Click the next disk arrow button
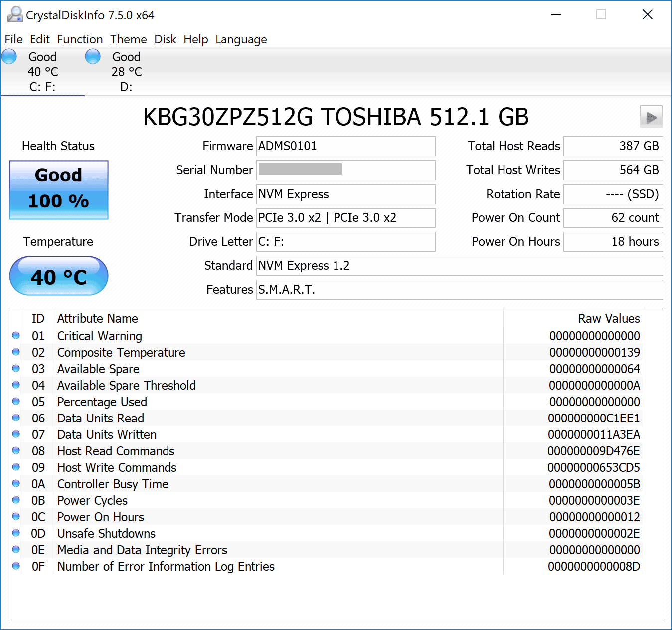Image resolution: width=672 pixels, height=630 pixels. coord(651,118)
